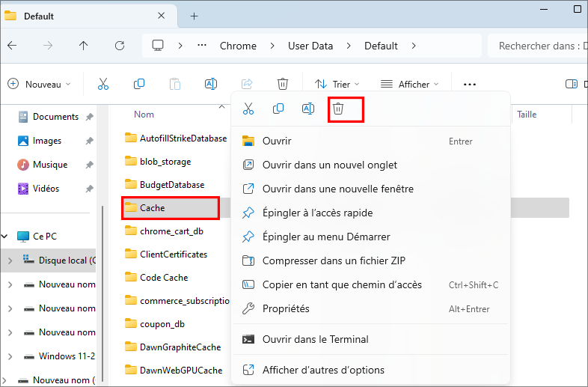The image size is (588, 387).
Task: Unpin Musique from quick access
Action: point(89,165)
